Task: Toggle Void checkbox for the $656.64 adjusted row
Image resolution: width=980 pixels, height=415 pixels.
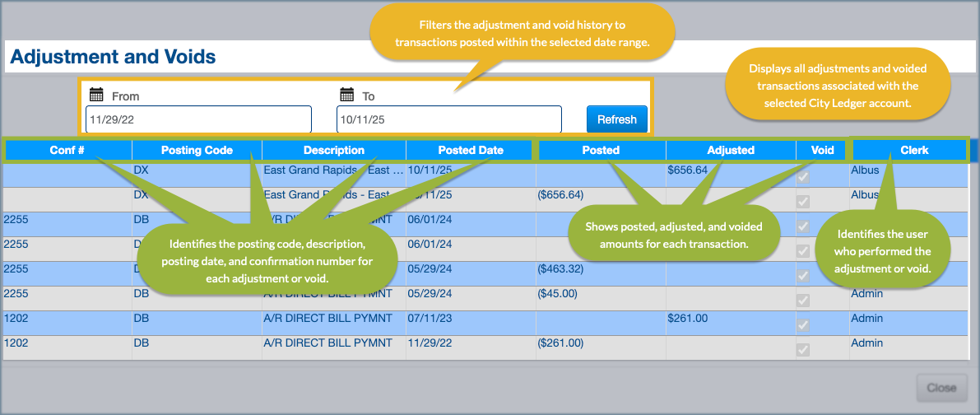Action: (x=803, y=177)
